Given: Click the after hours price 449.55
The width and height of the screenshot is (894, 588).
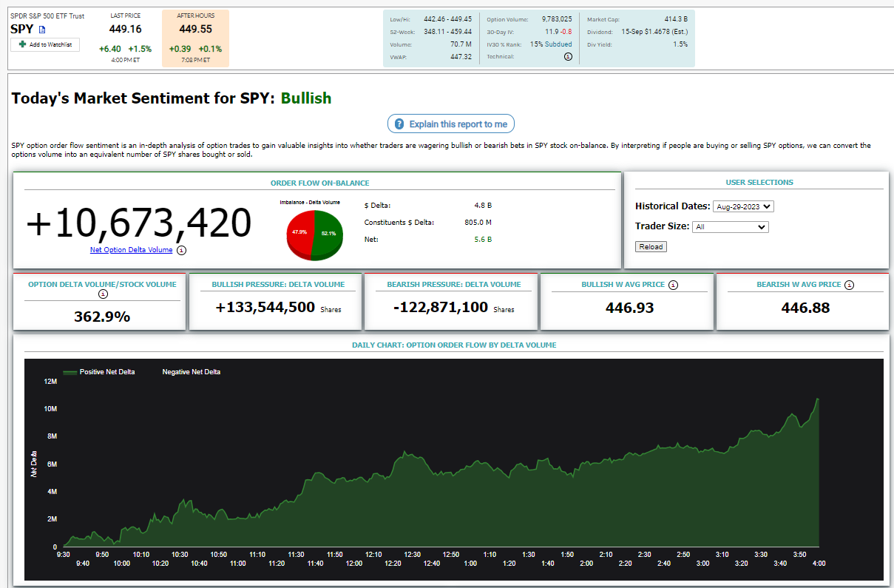Looking at the screenshot, I should [x=196, y=29].
